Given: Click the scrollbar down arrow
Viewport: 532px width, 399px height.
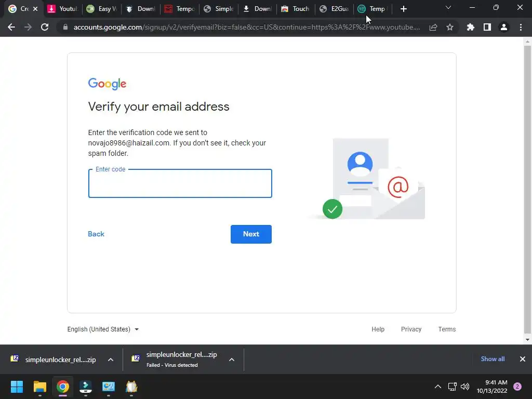Looking at the screenshot, I should pos(527,339).
